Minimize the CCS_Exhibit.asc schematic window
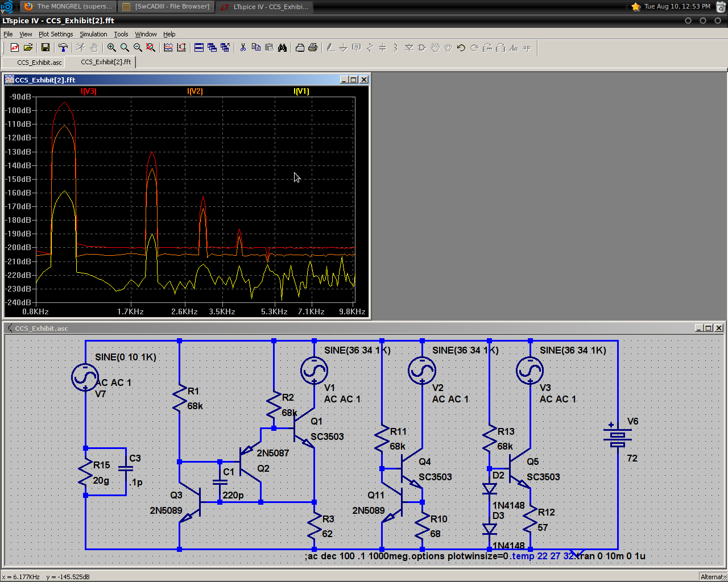 (x=699, y=328)
